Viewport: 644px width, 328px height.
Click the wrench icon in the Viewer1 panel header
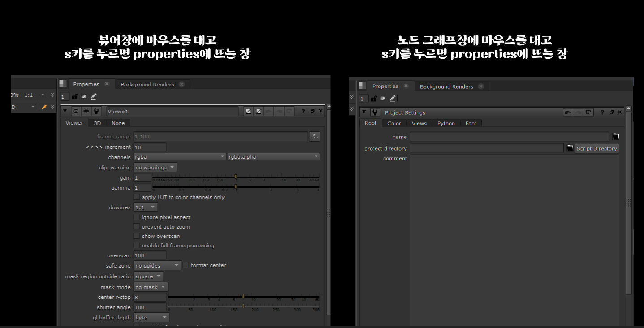point(96,111)
